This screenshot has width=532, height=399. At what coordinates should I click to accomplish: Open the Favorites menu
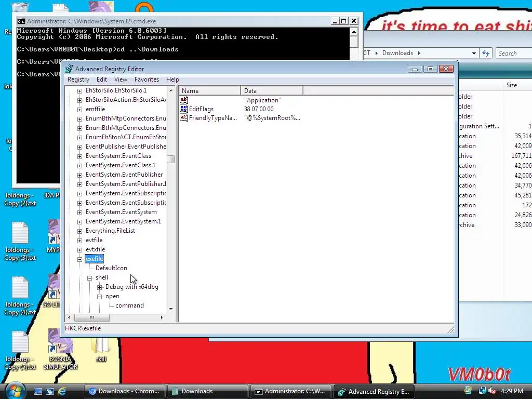[147, 79]
